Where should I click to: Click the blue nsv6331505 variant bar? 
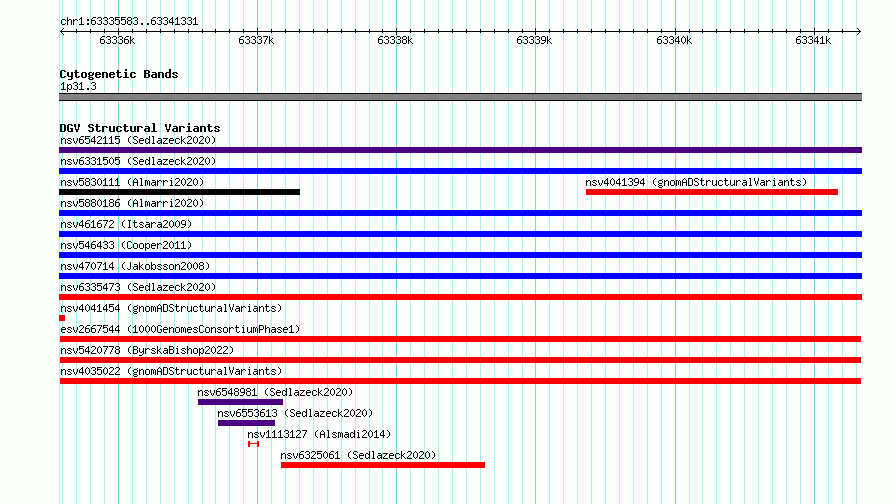pos(460,171)
